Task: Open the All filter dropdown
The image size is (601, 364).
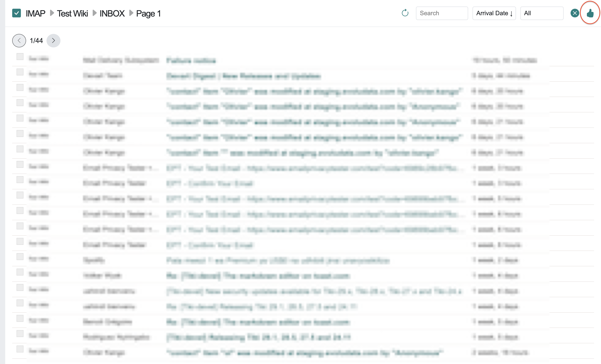Action: [541, 13]
